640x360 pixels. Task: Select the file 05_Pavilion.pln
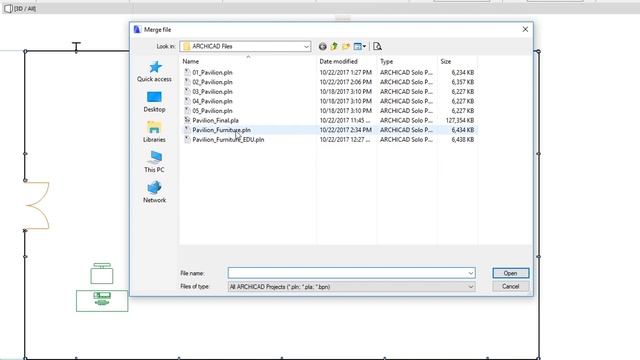[x=212, y=111]
